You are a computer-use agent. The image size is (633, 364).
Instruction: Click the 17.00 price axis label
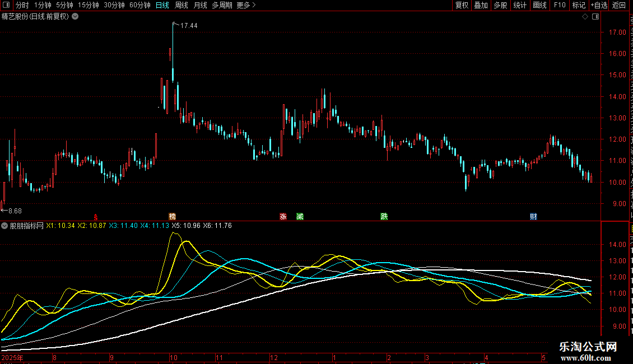[617, 32]
